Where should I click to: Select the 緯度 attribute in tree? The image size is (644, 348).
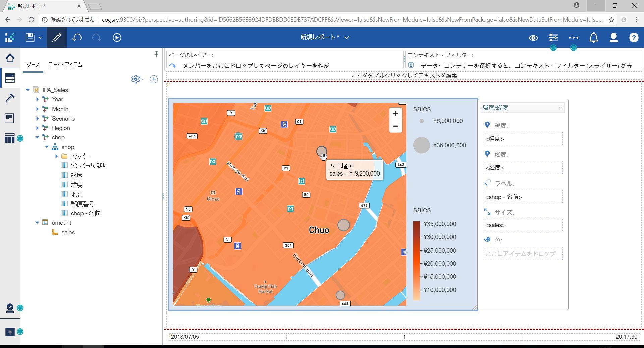pyautogui.click(x=76, y=185)
